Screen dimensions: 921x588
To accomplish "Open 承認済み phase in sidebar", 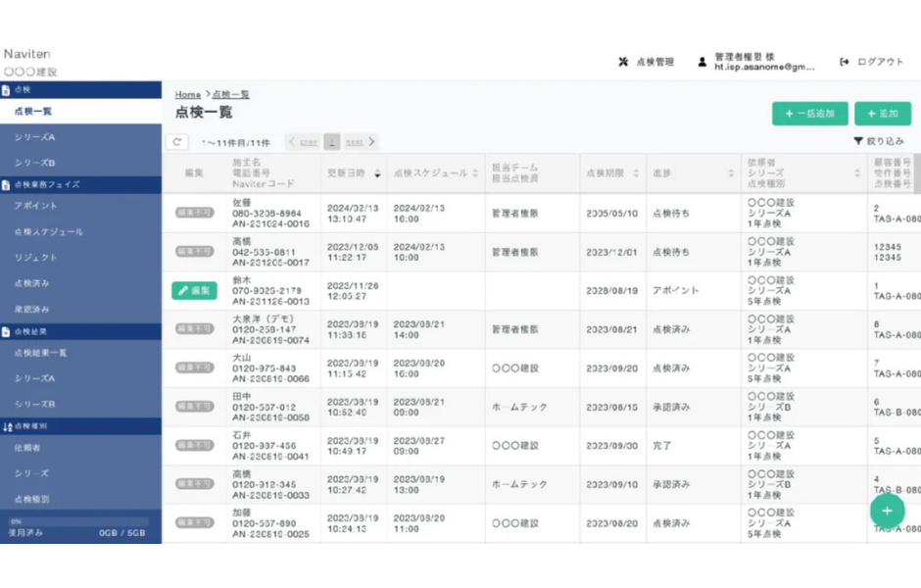I will [x=80, y=309].
